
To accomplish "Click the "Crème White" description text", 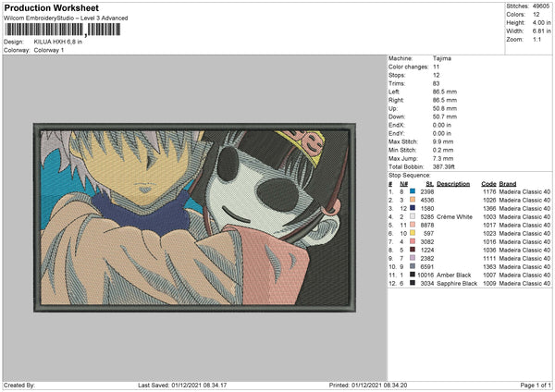I will click(x=454, y=217).
